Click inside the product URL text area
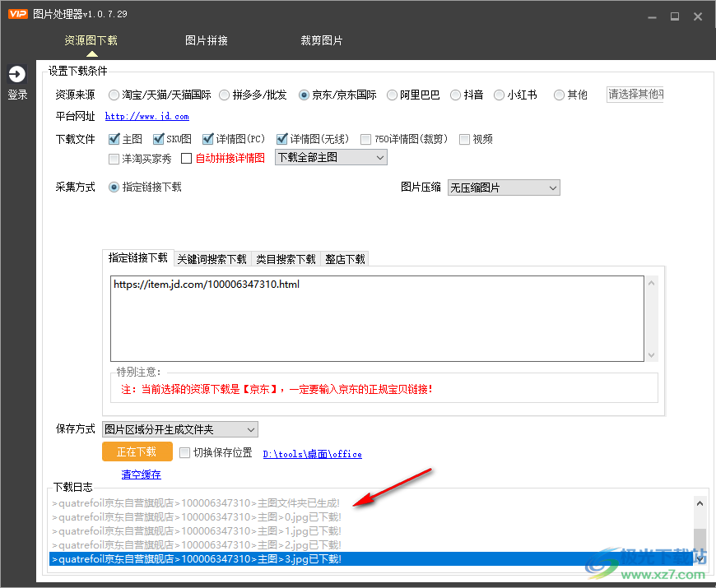The height and width of the screenshot is (588, 716). (370, 317)
